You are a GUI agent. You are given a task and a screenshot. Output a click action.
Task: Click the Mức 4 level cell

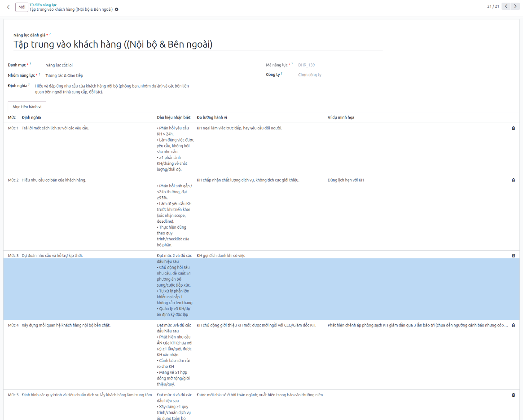click(13, 325)
